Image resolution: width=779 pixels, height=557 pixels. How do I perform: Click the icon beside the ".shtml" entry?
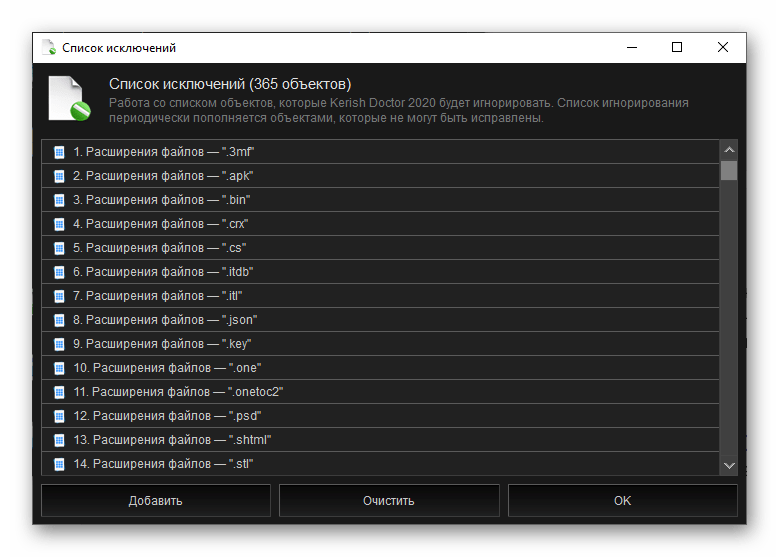pos(59,440)
